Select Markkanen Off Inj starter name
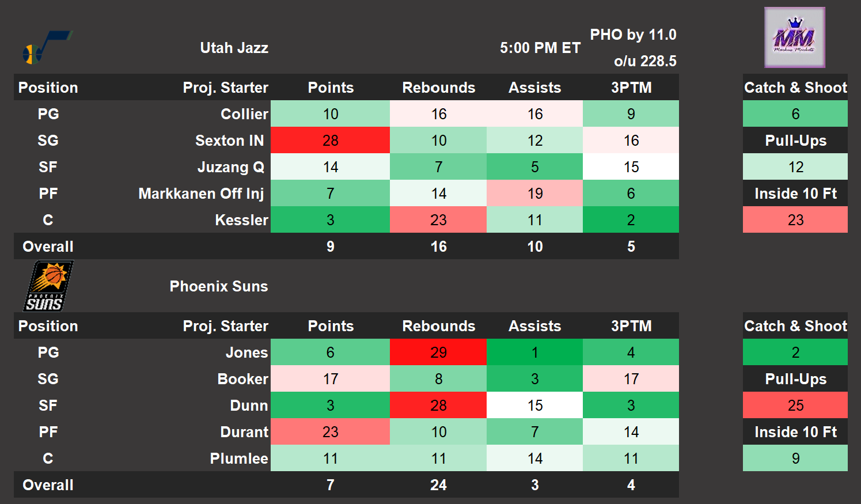This screenshot has height=504, width=861. (201, 194)
